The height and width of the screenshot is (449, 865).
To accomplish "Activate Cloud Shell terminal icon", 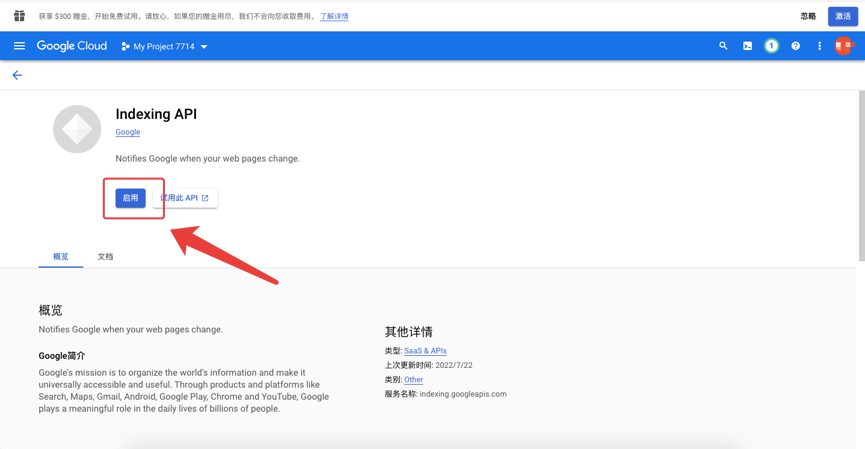I will click(x=747, y=46).
